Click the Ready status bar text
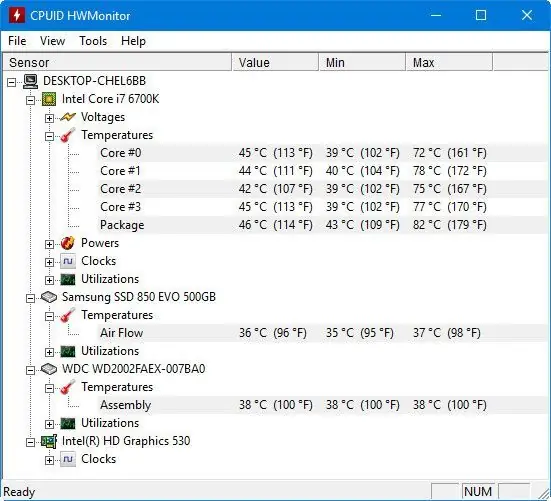The image size is (551, 501). (x=19, y=492)
